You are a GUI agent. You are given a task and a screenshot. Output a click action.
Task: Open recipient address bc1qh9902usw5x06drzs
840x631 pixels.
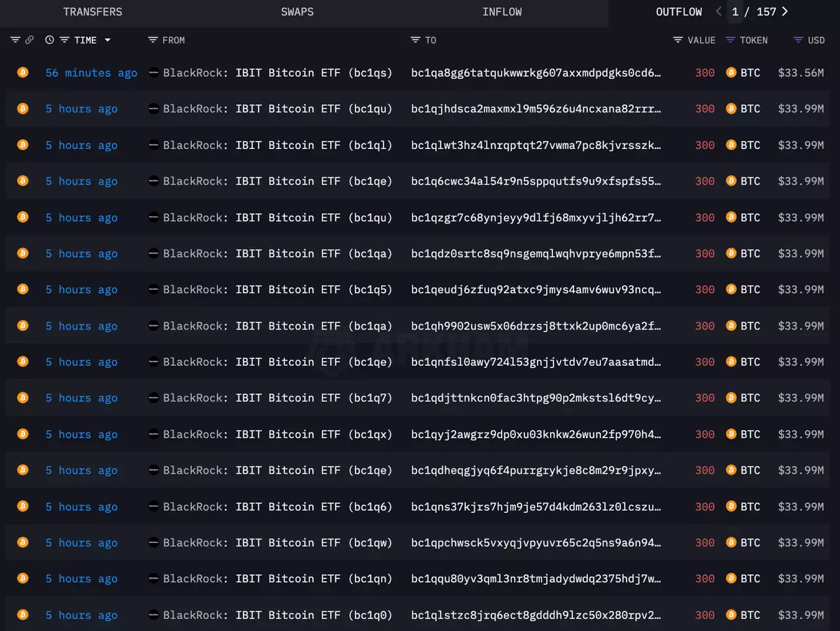[536, 325]
